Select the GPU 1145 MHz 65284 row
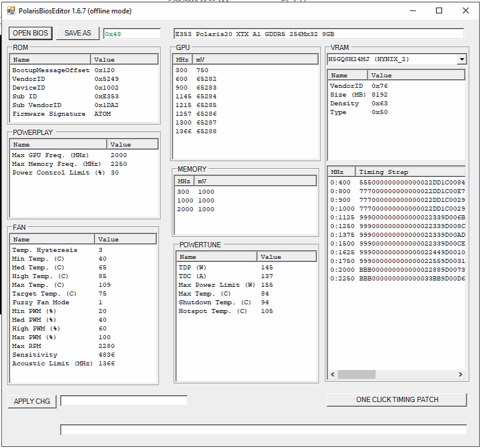Image resolution: width=480 pixels, height=448 pixels. coord(195,97)
